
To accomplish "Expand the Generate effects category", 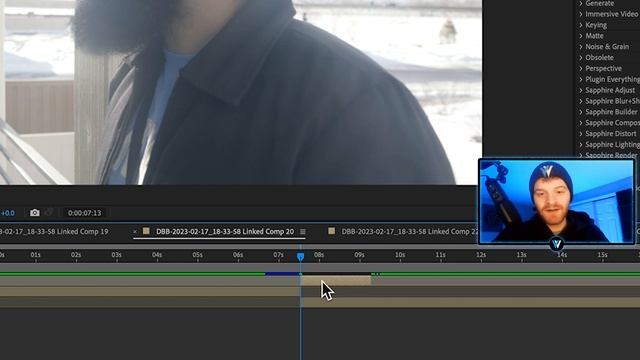I will click(x=581, y=3).
